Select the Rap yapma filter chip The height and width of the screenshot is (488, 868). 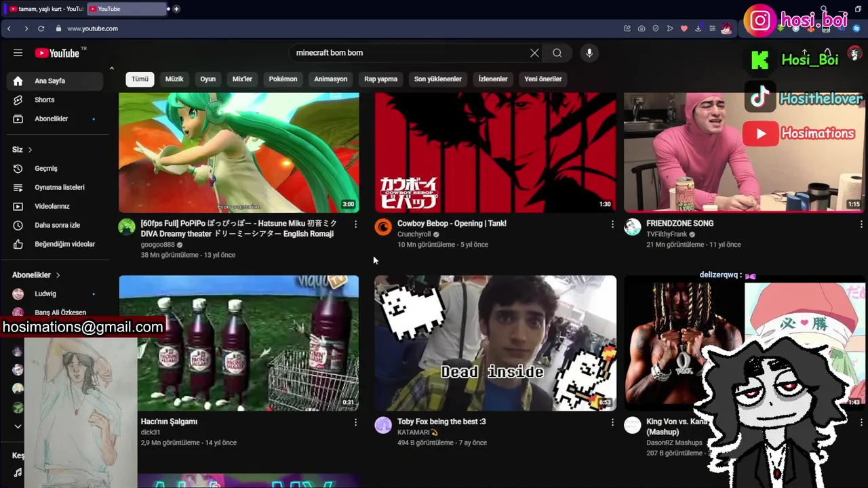tap(380, 79)
